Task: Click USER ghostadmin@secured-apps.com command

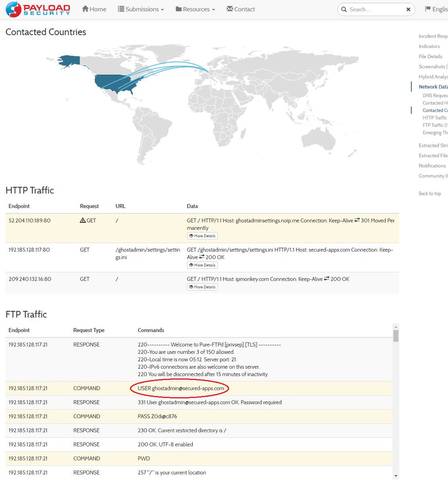Action: [x=181, y=388]
